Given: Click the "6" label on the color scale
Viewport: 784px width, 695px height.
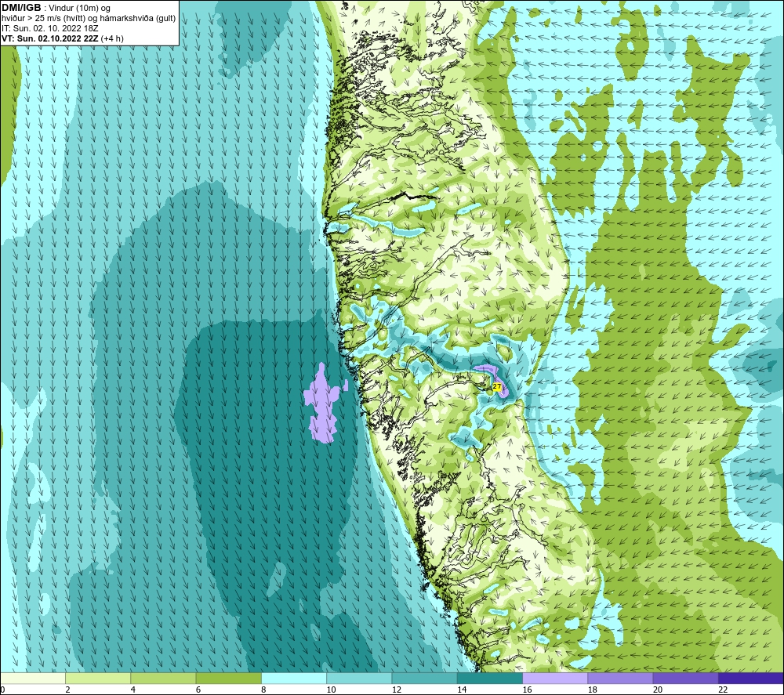Looking at the screenshot, I should point(198,690).
